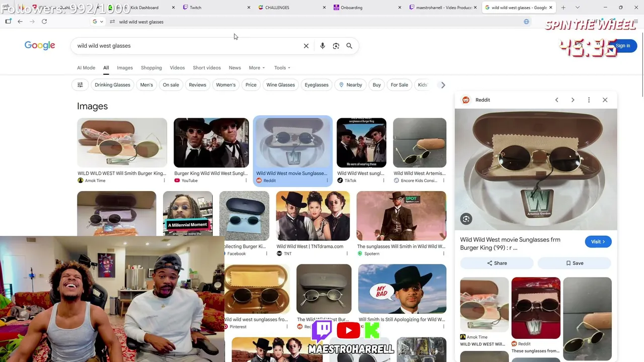This screenshot has width=644, height=362.
Task: Save the previewed image
Action: pyautogui.click(x=575, y=263)
